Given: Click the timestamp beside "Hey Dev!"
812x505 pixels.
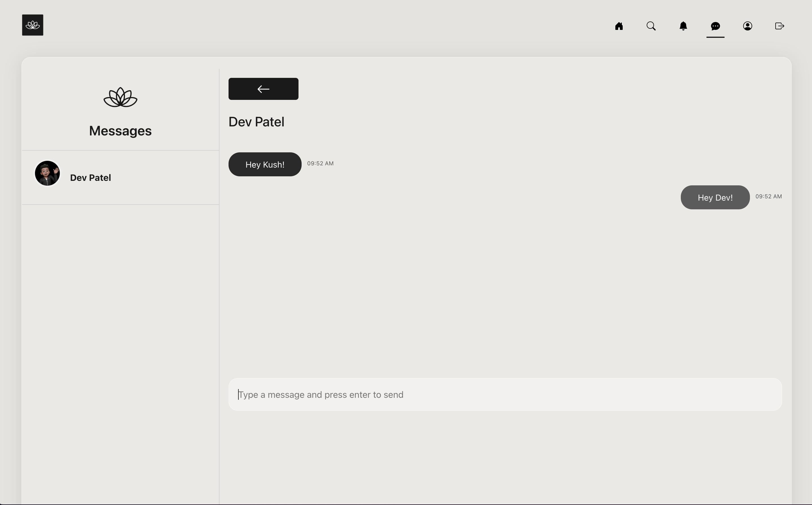Looking at the screenshot, I should pyautogui.click(x=768, y=196).
